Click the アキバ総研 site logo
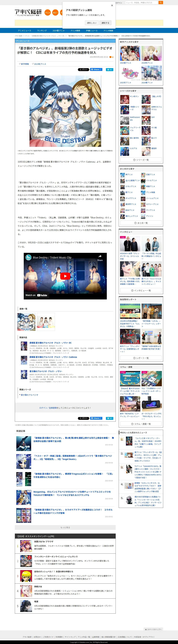Viewport: 178px width, 644px height. coord(28,12)
